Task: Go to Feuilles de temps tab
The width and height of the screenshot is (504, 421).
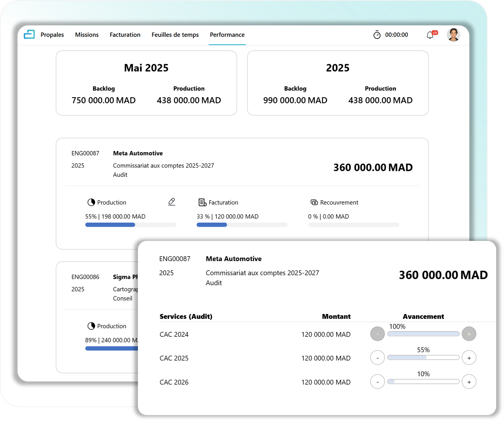Action: point(175,35)
